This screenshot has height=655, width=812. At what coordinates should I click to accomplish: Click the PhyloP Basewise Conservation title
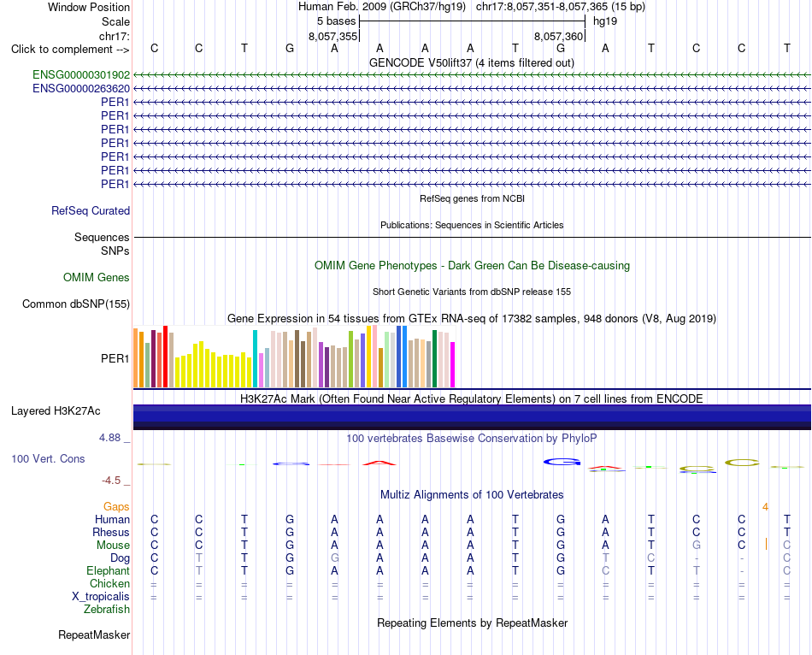point(472,439)
